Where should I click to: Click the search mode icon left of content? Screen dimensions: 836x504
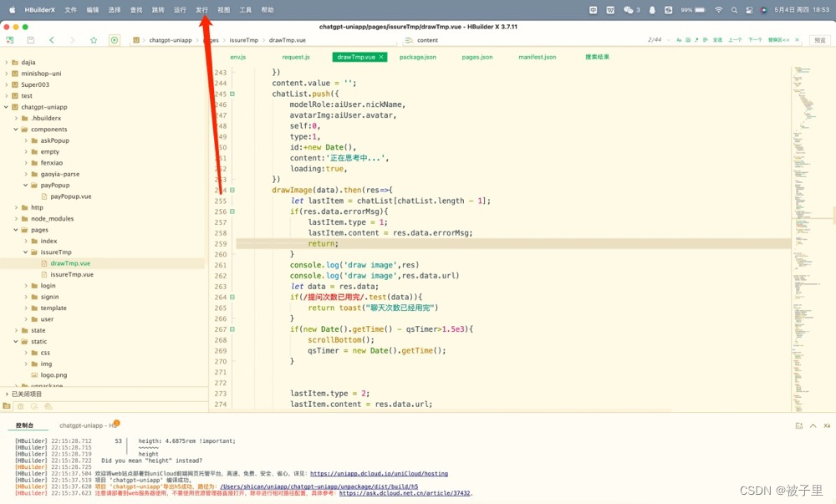(409, 40)
